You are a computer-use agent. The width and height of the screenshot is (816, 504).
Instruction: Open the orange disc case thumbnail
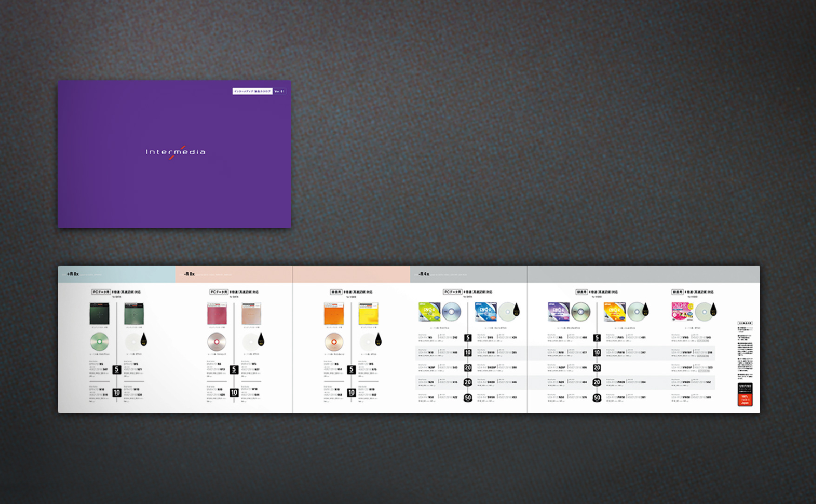coord(334,314)
